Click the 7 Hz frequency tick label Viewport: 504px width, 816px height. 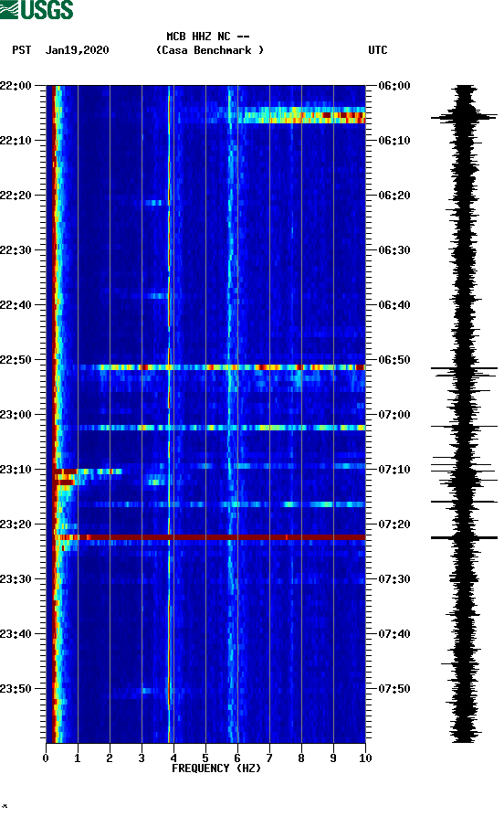click(x=269, y=758)
